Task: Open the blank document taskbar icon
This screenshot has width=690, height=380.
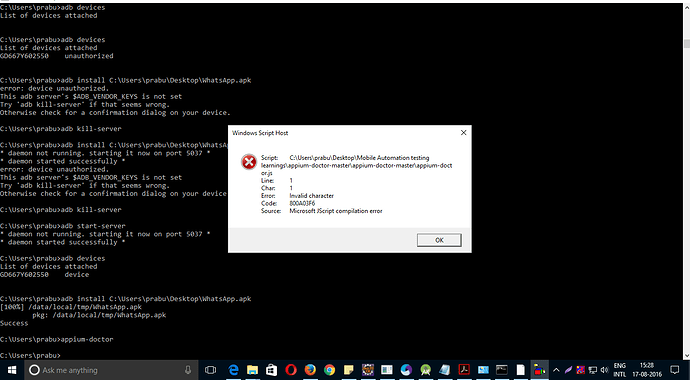Action: click(521, 370)
